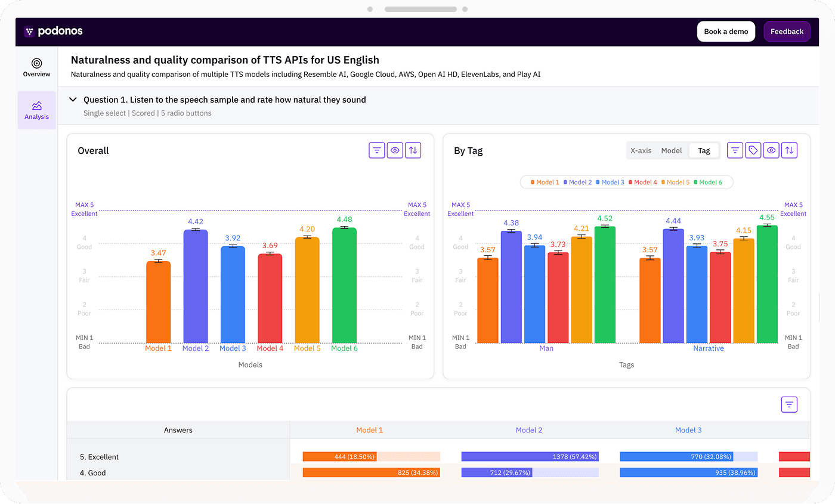Toggle visibility eye in the Overall chart

(395, 150)
